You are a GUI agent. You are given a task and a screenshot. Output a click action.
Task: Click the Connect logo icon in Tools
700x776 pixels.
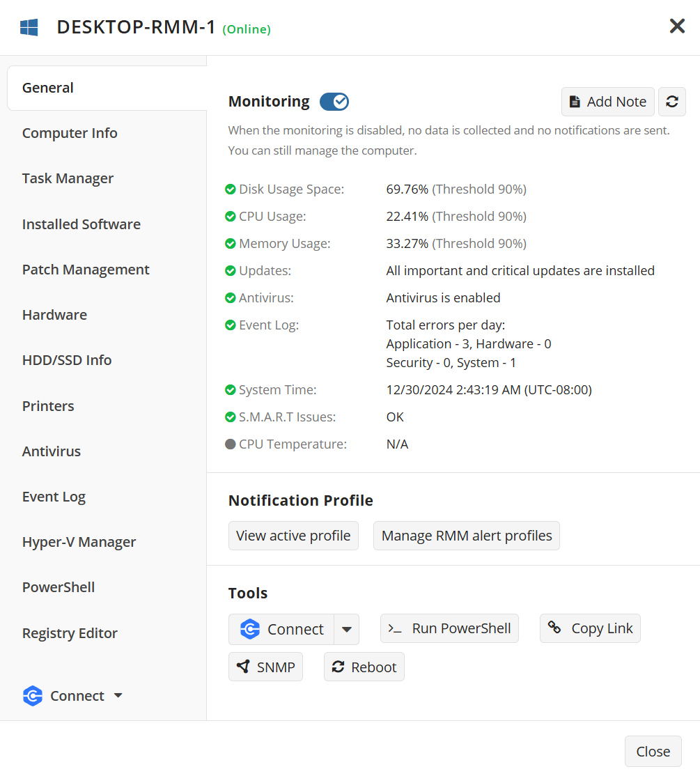(250, 630)
